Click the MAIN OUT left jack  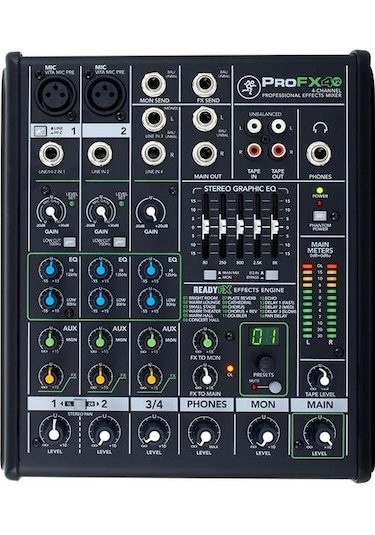(x=204, y=118)
